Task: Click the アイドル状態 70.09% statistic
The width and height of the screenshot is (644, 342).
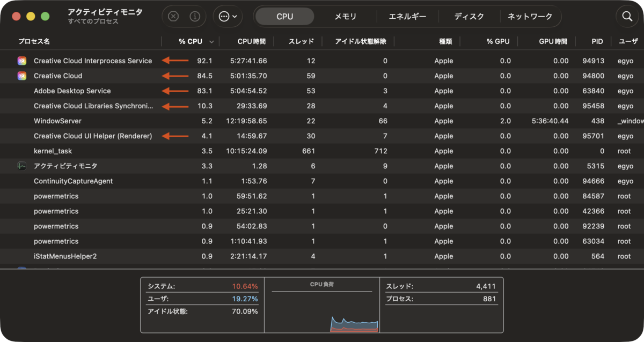Action: pos(202,311)
